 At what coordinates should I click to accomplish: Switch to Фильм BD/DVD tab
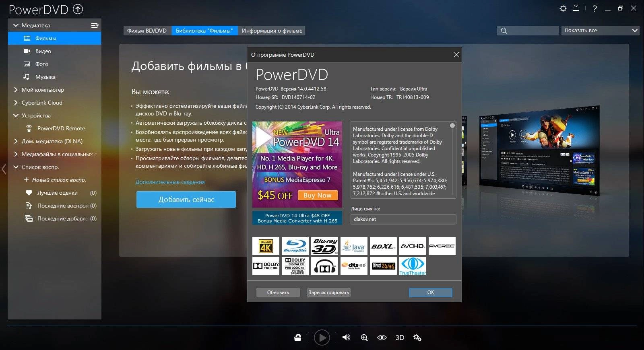[147, 31]
